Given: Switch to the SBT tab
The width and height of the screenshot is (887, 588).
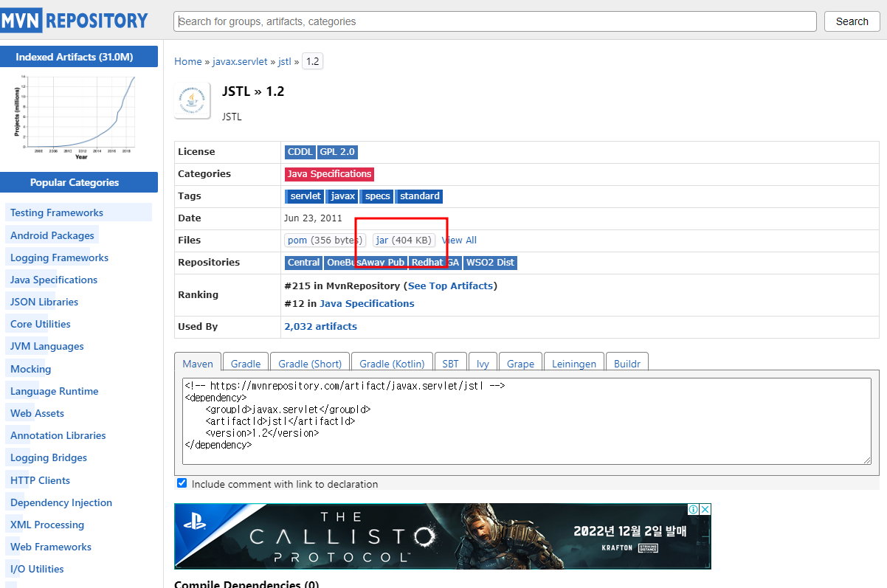Looking at the screenshot, I should click(450, 363).
